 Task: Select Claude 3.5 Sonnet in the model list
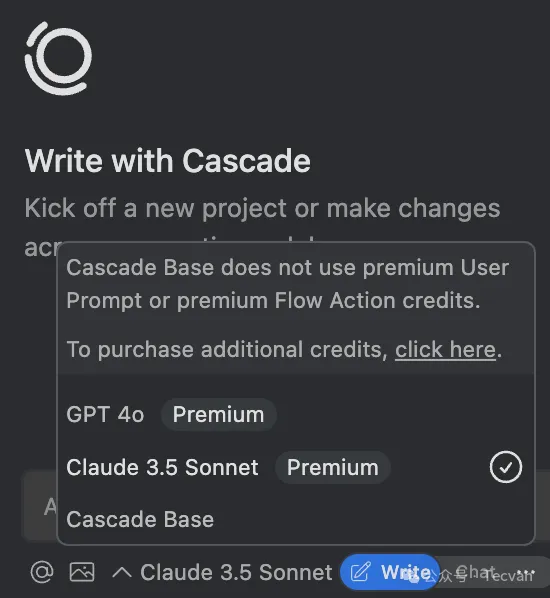coord(296,467)
